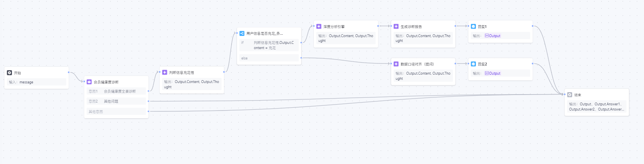Click the 回复1 reply node icon
Image resolution: width=644 pixels, height=164 pixels.
coord(474,26)
